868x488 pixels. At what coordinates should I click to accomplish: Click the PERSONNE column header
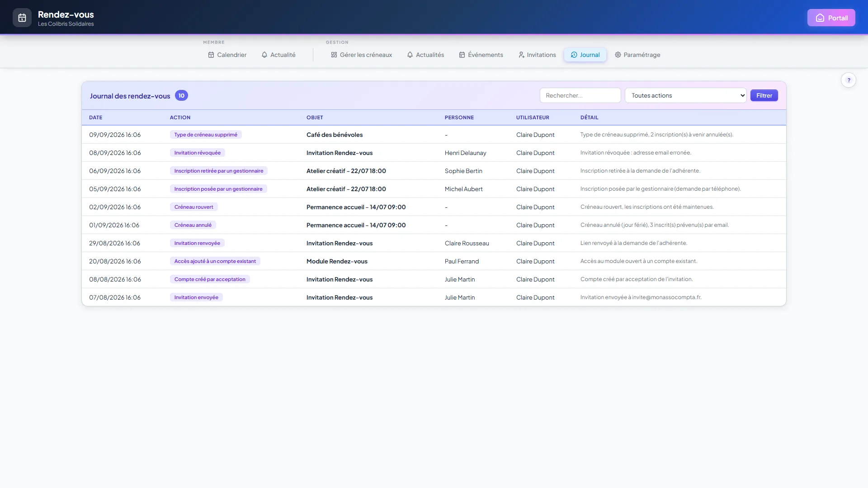point(459,117)
